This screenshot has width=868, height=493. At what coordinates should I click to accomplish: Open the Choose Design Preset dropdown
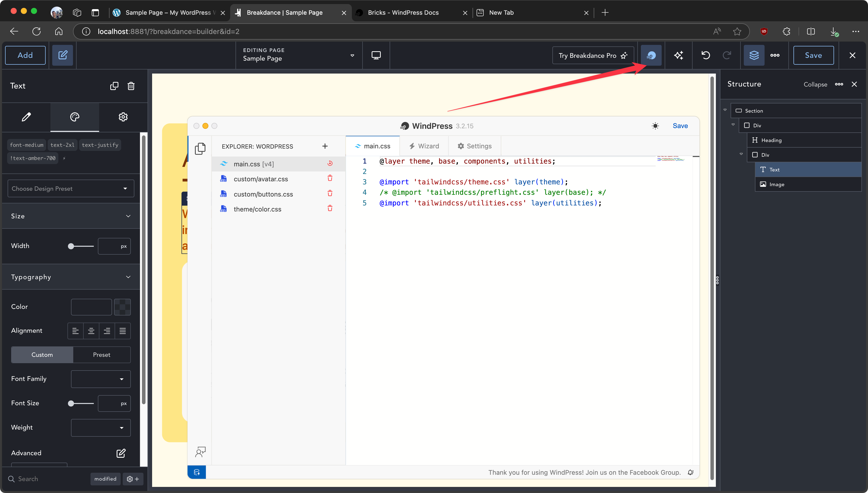point(71,189)
